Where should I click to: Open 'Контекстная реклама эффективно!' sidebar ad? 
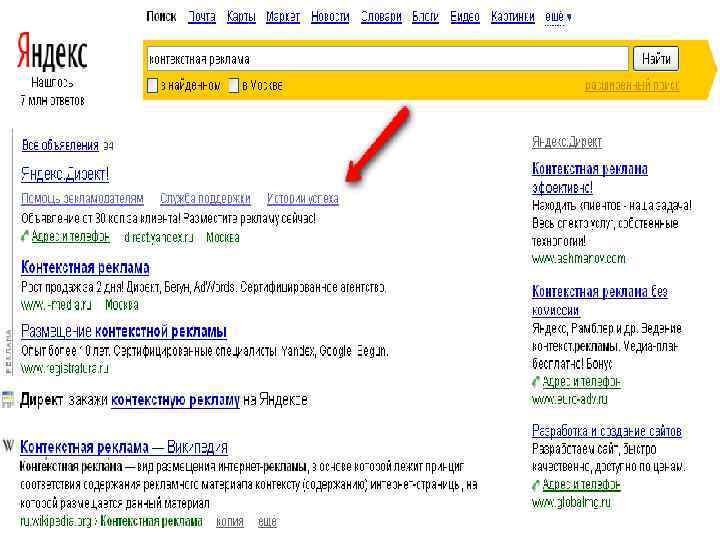(590, 178)
